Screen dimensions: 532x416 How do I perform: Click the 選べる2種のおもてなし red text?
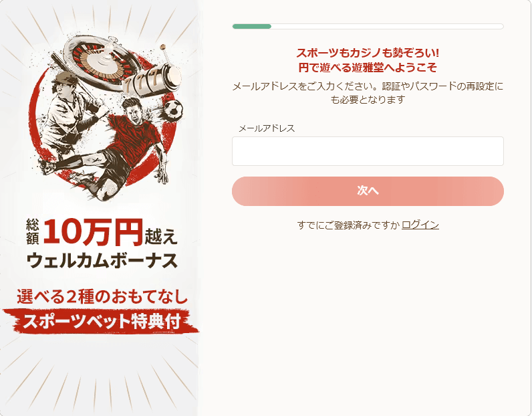tap(102, 296)
